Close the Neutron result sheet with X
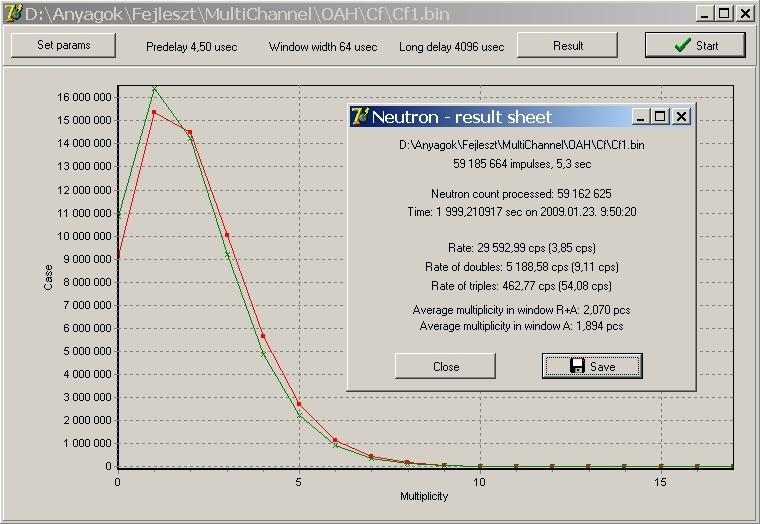Image resolution: width=760 pixels, height=524 pixels. (680, 116)
